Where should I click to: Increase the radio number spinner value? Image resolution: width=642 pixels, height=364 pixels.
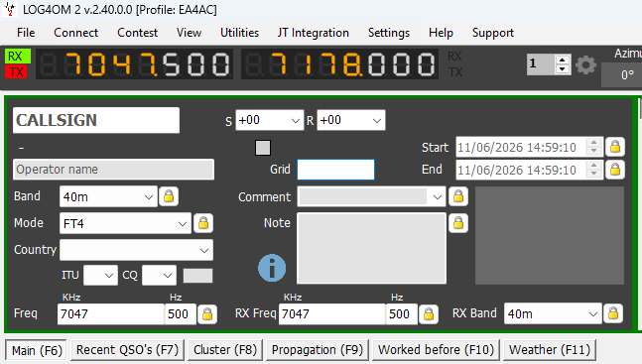click(563, 60)
